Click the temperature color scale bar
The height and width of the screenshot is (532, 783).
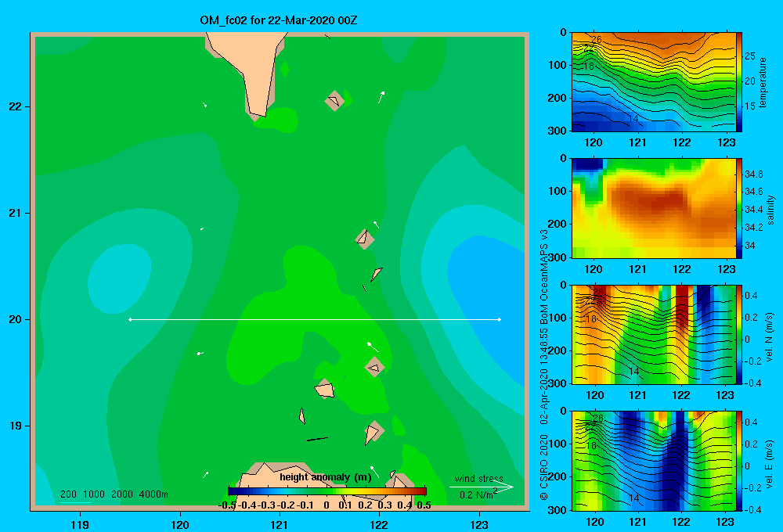point(739,82)
